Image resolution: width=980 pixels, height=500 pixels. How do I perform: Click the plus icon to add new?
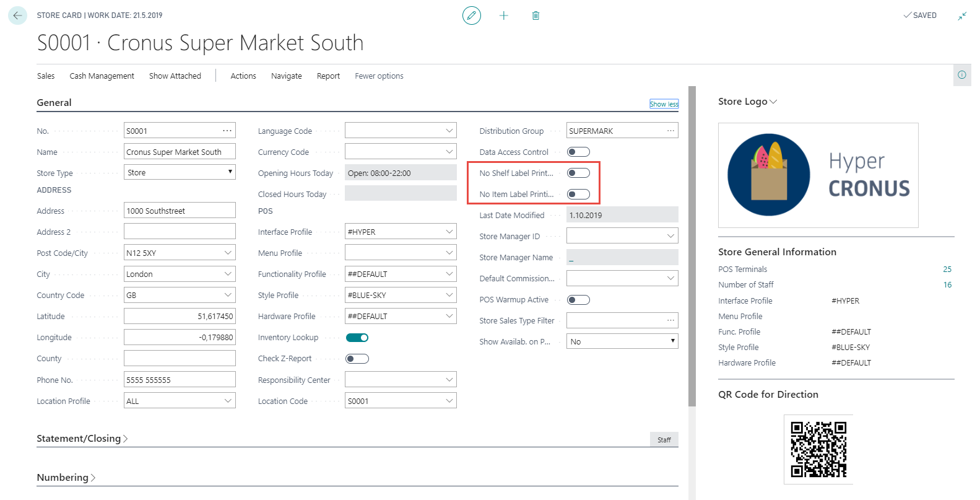[504, 15]
